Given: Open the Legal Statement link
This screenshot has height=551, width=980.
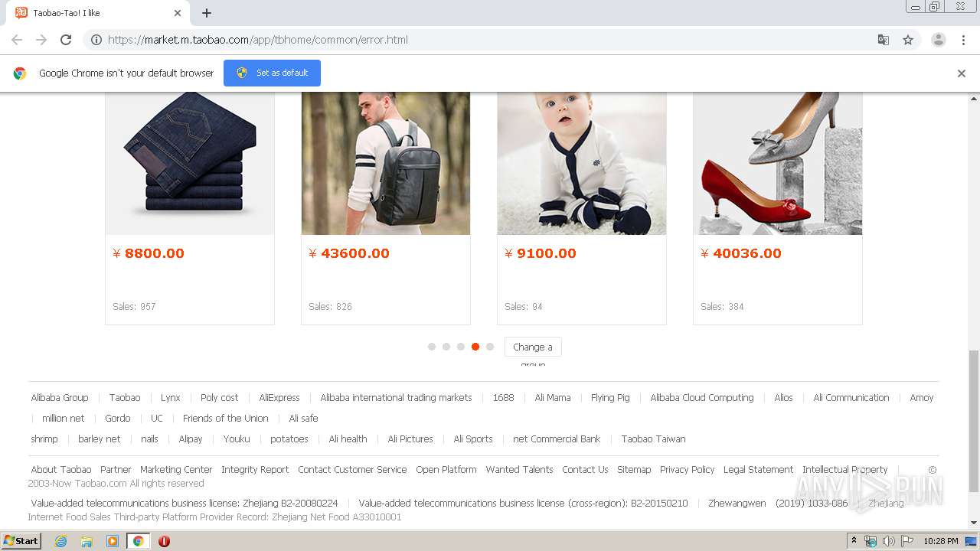Looking at the screenshot, I should click(758, 470).
